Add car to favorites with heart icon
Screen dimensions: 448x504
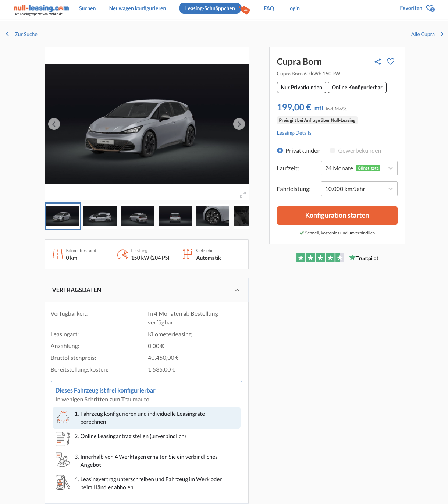coord(391,62)
